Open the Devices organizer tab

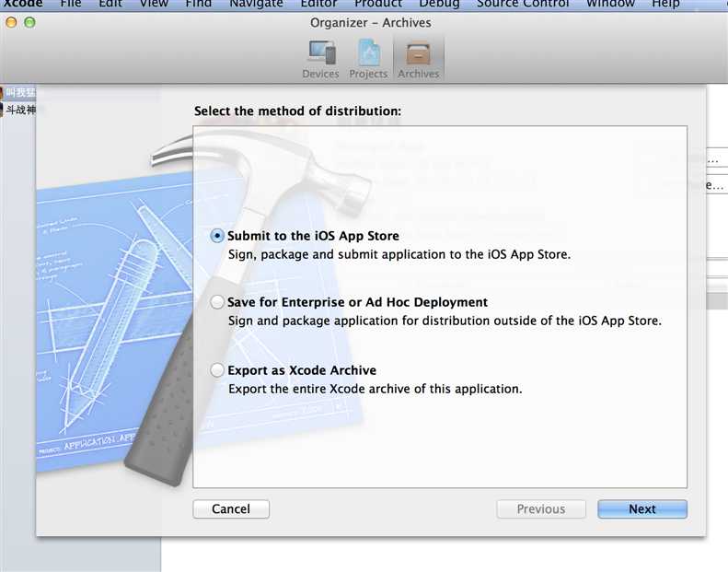320,60
